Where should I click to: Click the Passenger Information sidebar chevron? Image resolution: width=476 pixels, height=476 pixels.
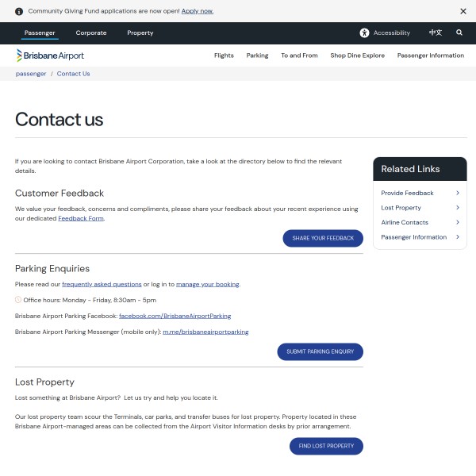(458, 237)
